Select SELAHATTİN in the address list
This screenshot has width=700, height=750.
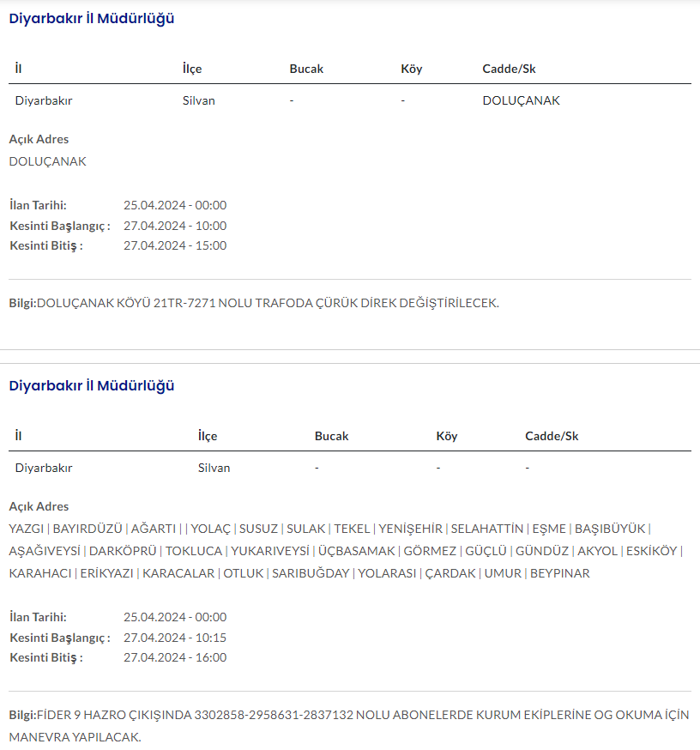point(486,529)
